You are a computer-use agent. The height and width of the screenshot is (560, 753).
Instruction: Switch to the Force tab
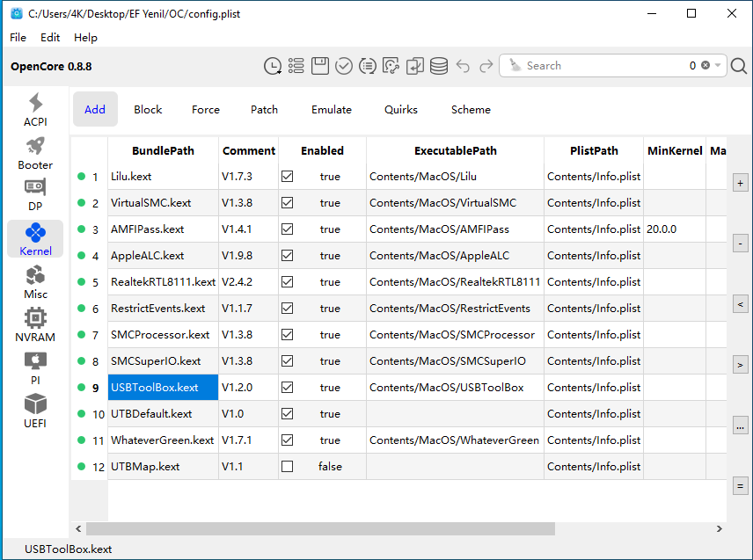[206, 109]
